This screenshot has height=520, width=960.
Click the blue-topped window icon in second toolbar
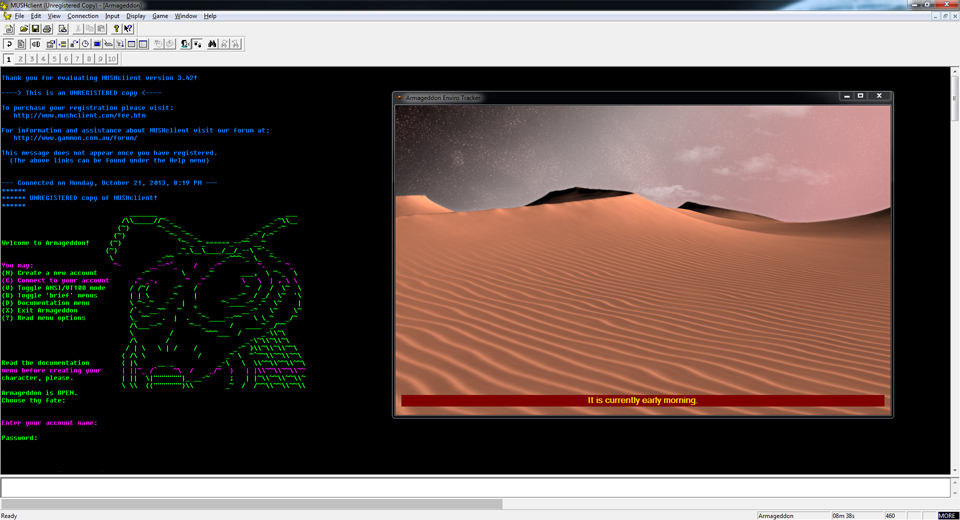(132, 44)
